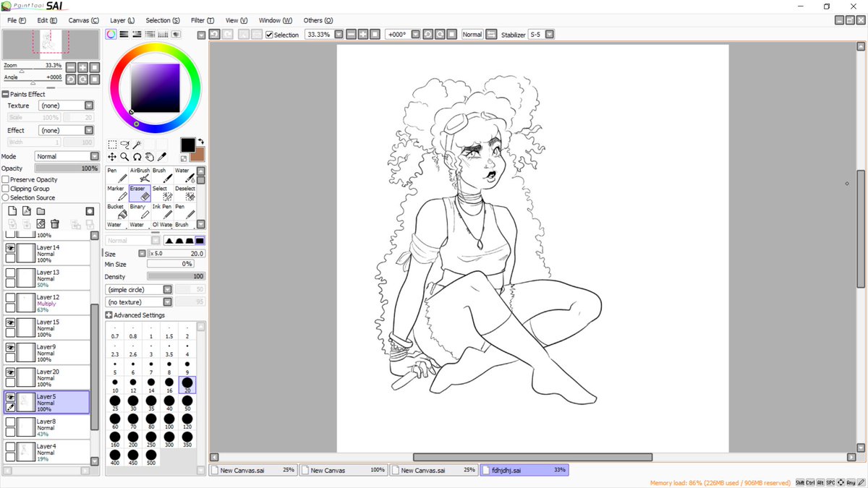Activate the hand pan tool
The width and height of the screenshot is (868, 488).
coord(149,157)
